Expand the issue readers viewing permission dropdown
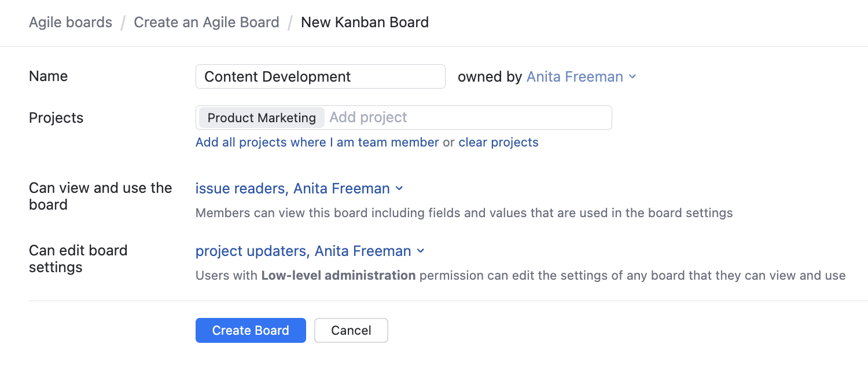Viewport: 868px width, 388px height. pos(293,189)
